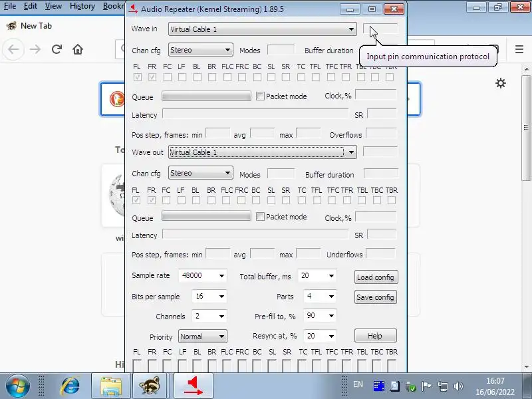Open the Priority Normal dropdown
Image resolution: width=532 pixels, height=399 pixels.
(203, 336)
